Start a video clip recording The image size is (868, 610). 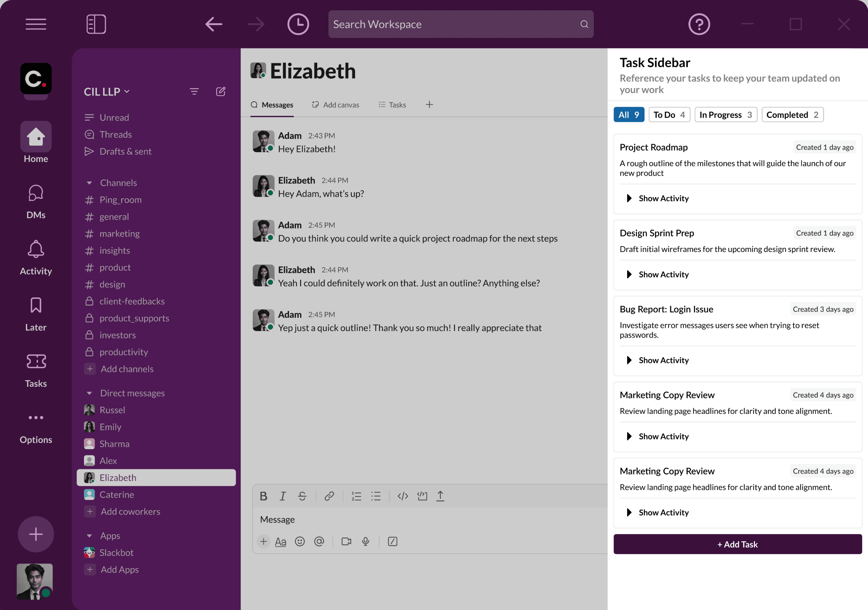pyautogui.click(x=346, y=542)
